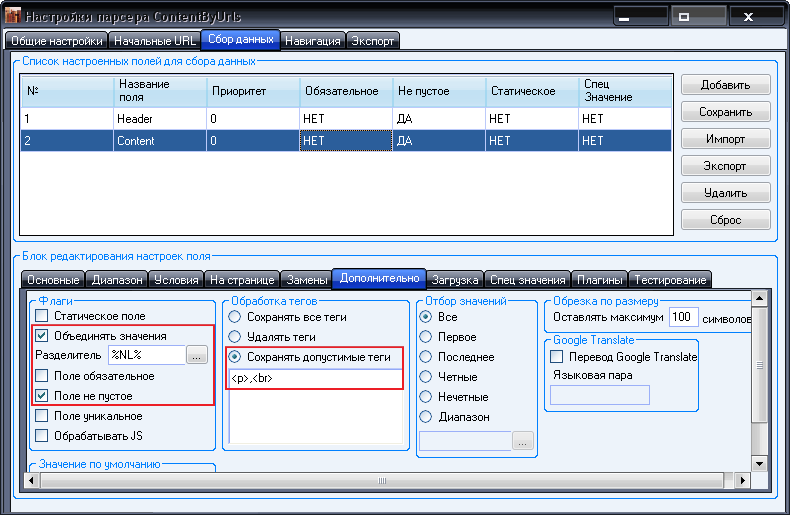Enable the Статическое поле checkbox

pos(41,316)
